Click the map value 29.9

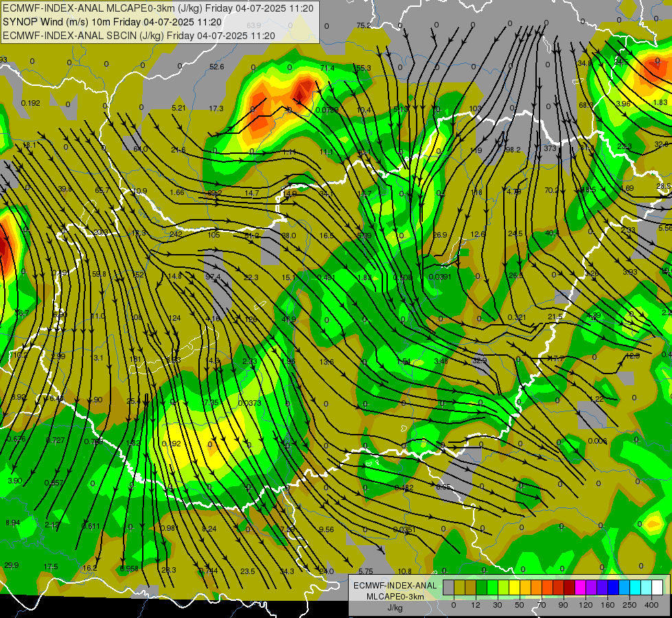[x=12, y=565]
